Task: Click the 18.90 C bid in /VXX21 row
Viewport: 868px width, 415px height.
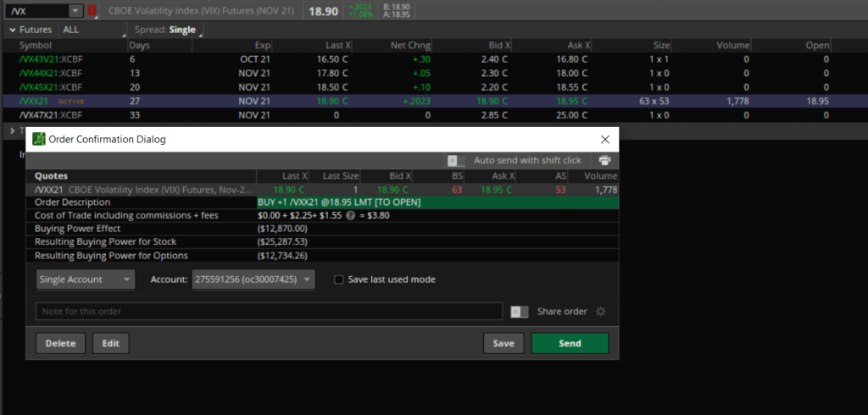Action: coord(491,102)
